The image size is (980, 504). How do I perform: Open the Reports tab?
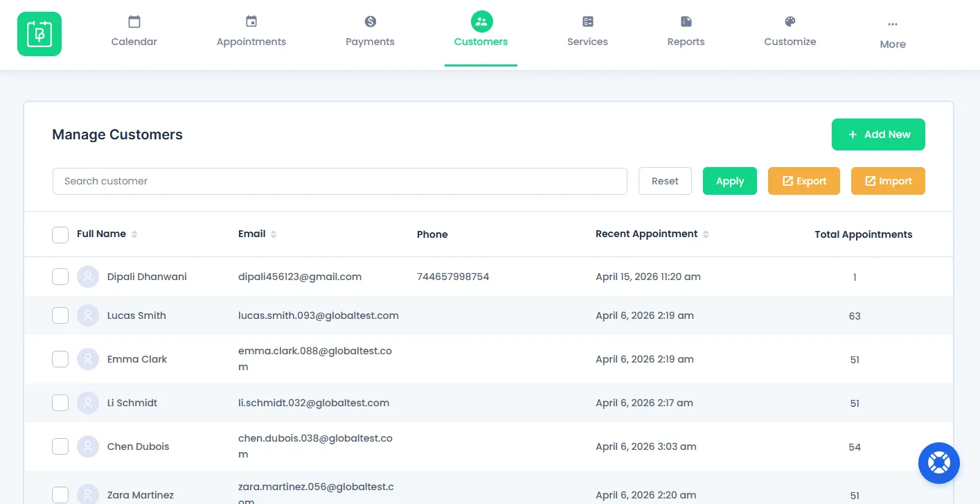tap(686, 33)
